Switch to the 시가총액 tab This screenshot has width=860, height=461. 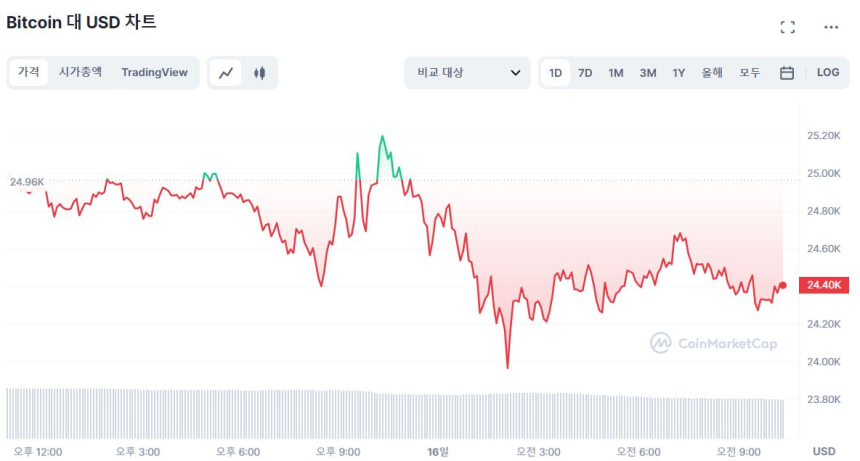tap(80, 72)
